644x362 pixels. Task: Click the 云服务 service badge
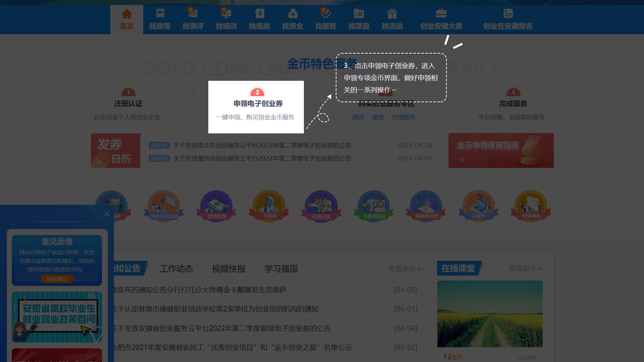[479, 206]
